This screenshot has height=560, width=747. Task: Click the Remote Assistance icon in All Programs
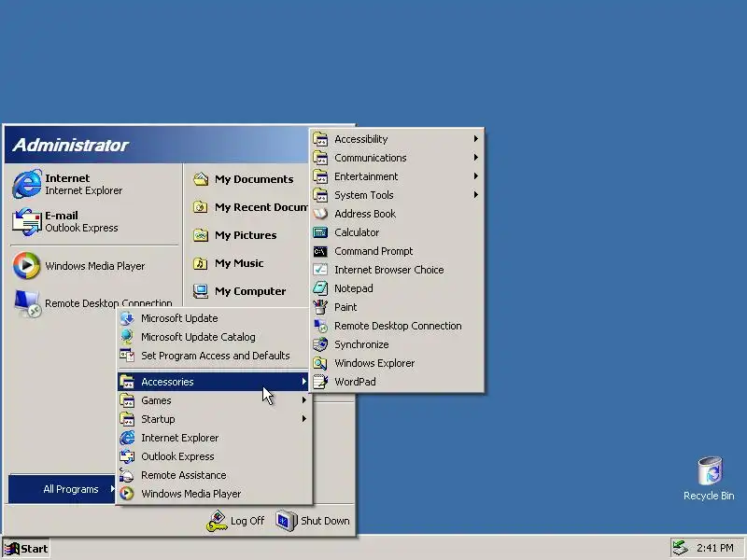pos(127,475)
